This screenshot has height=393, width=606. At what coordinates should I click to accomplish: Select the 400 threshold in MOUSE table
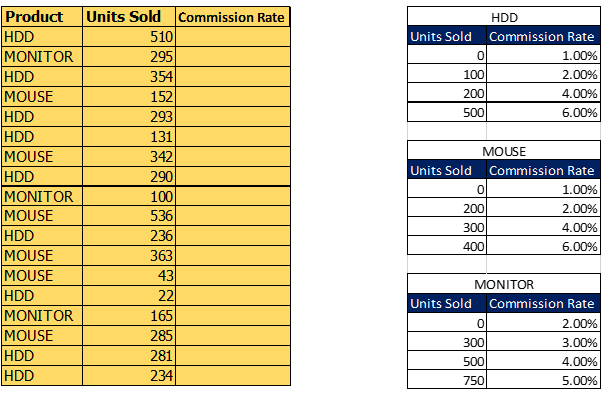(x=447, y=246)
